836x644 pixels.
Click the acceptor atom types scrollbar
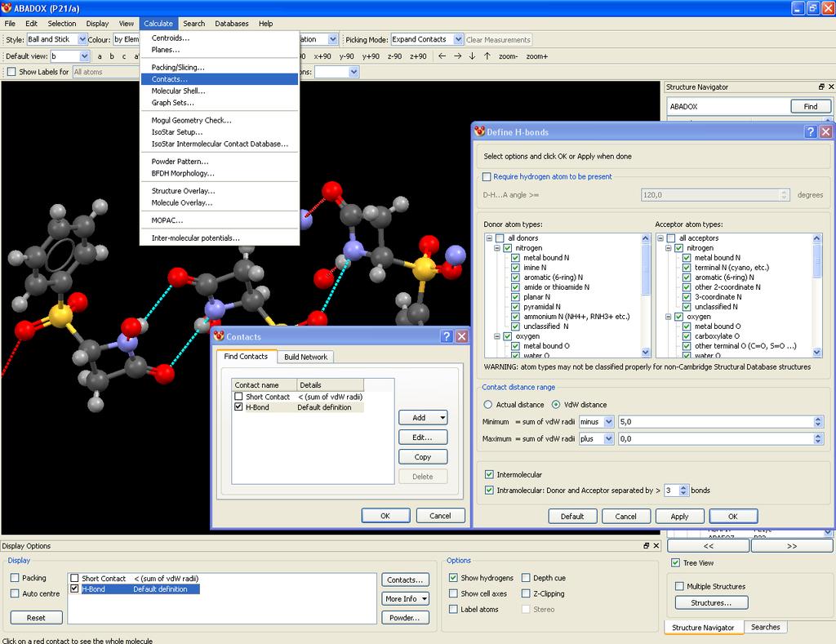[816, 295]
